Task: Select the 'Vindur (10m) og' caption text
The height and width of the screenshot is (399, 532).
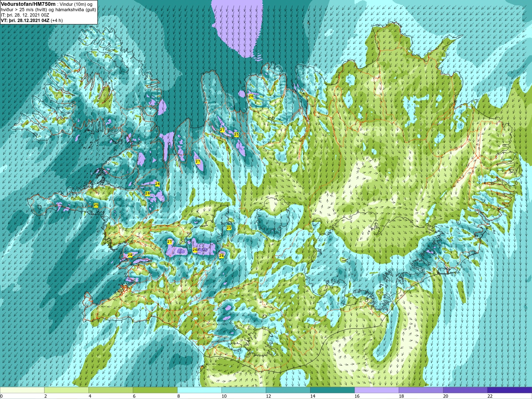Action: (76, 4)
